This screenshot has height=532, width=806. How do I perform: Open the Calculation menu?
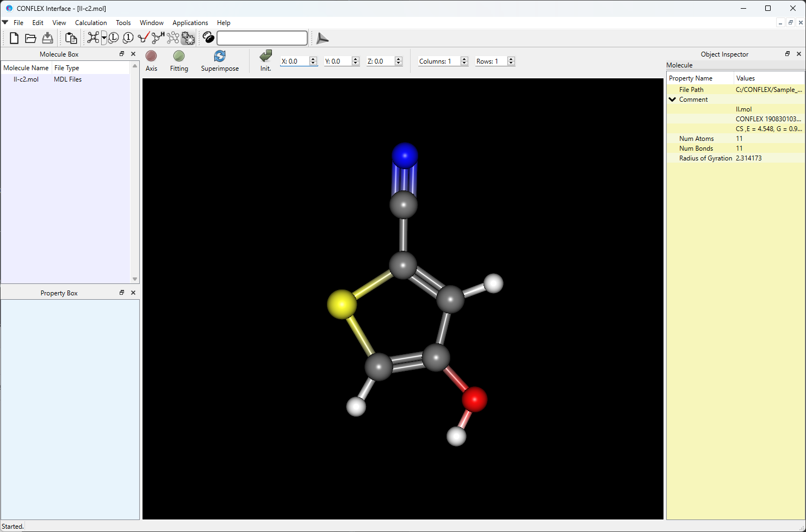pos(91,23)
